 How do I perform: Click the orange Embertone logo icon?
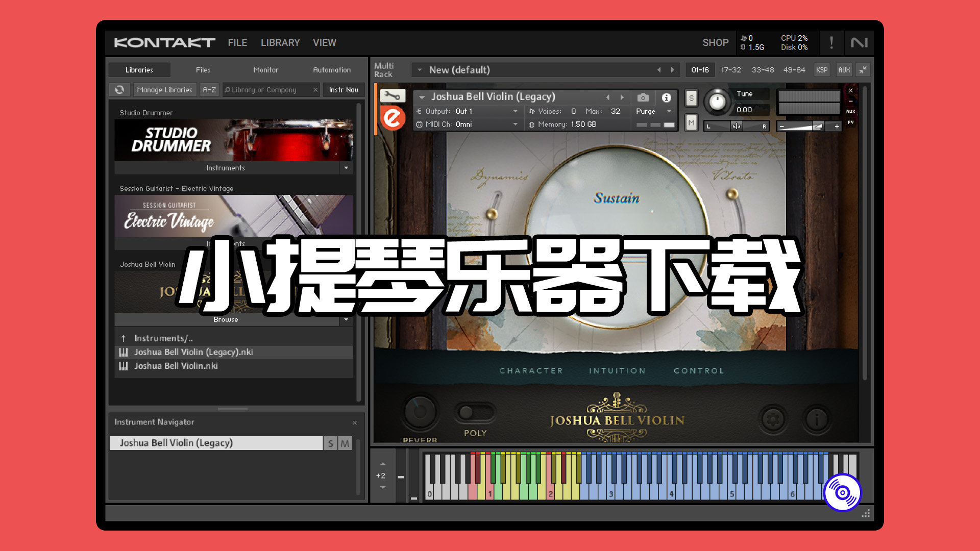393,118
